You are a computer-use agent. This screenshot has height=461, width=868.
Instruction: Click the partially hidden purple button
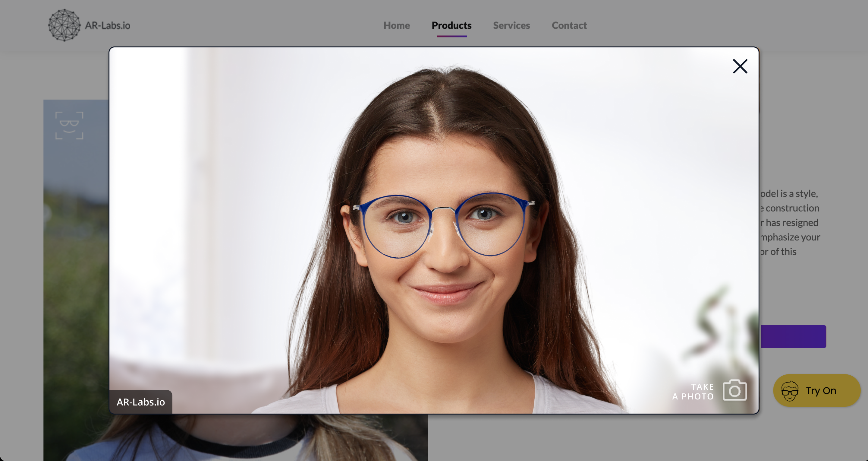coord(793,336)
